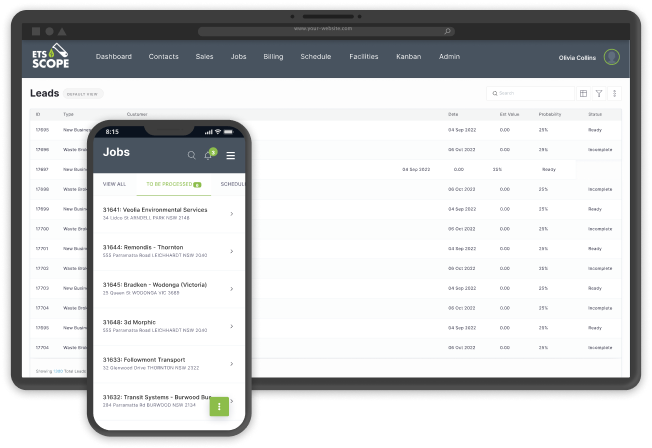Navigate to Billing

pos(273,57)
